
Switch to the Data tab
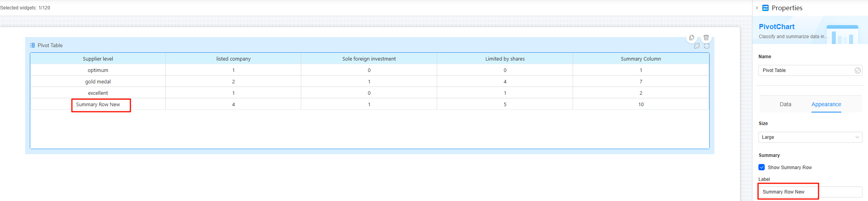pos(786,104)
